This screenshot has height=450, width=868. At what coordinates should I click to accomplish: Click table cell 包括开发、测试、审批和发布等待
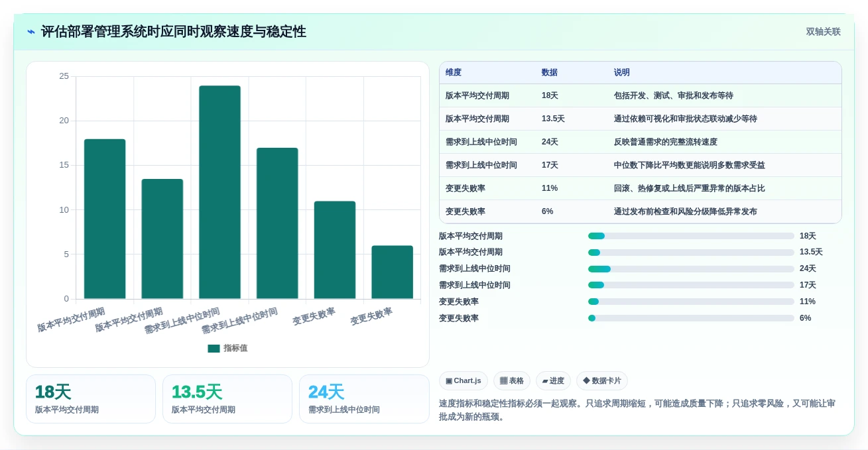[674, 95]
